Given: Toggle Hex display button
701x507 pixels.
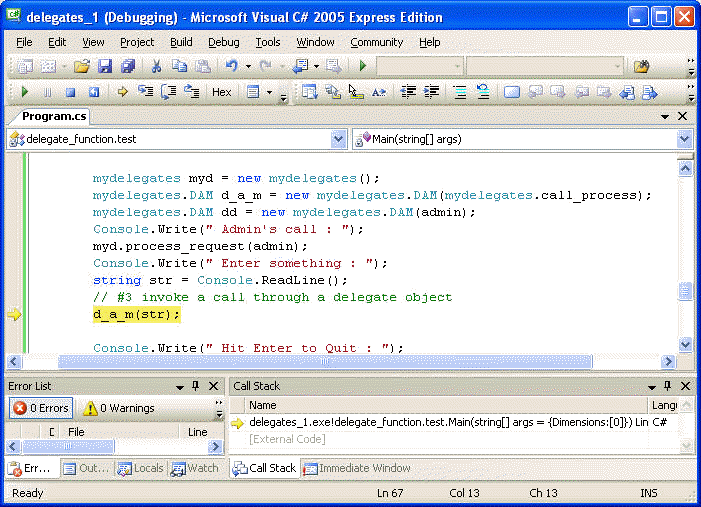Looking at the screenshot, I should [x=221, y=92].
